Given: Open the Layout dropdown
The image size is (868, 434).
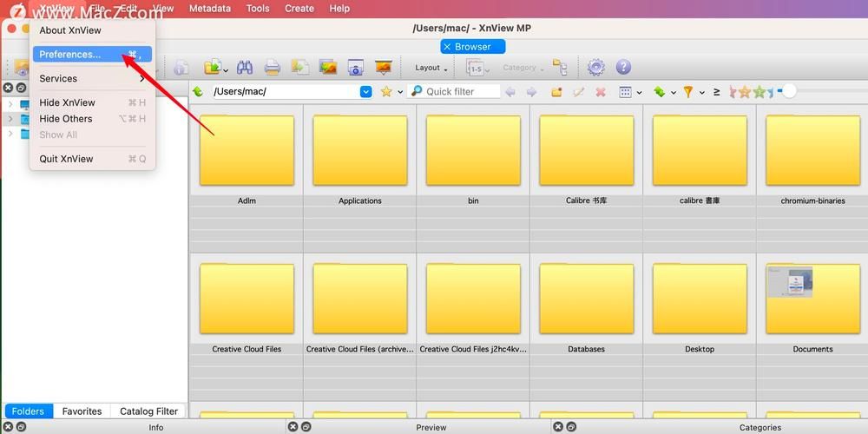Looking at the screenshot, I should click(x=431, y=68).
